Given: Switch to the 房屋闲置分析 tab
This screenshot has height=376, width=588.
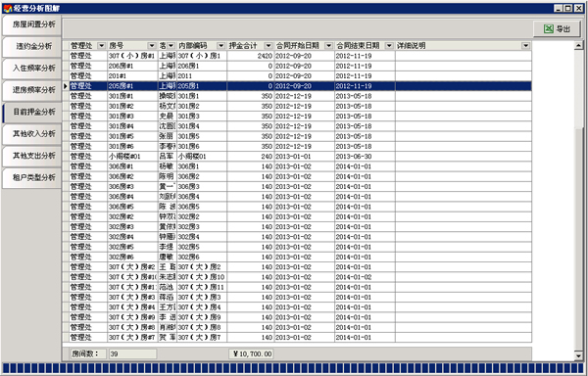Looking at the screenshot, I should 32,24.
